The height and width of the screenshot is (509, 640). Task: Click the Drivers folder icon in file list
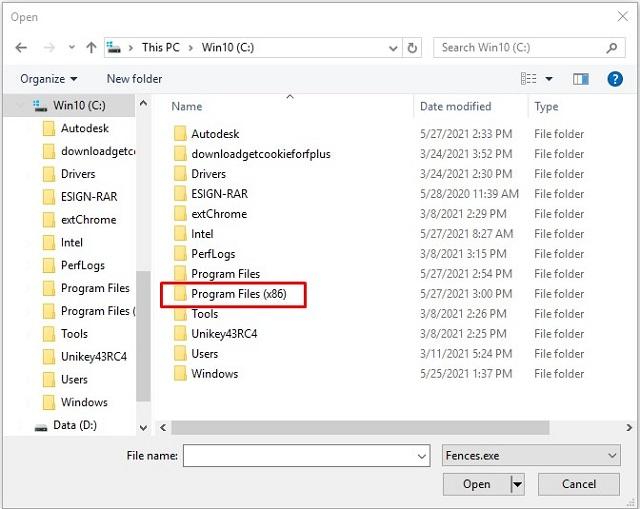tap(180, 174)
